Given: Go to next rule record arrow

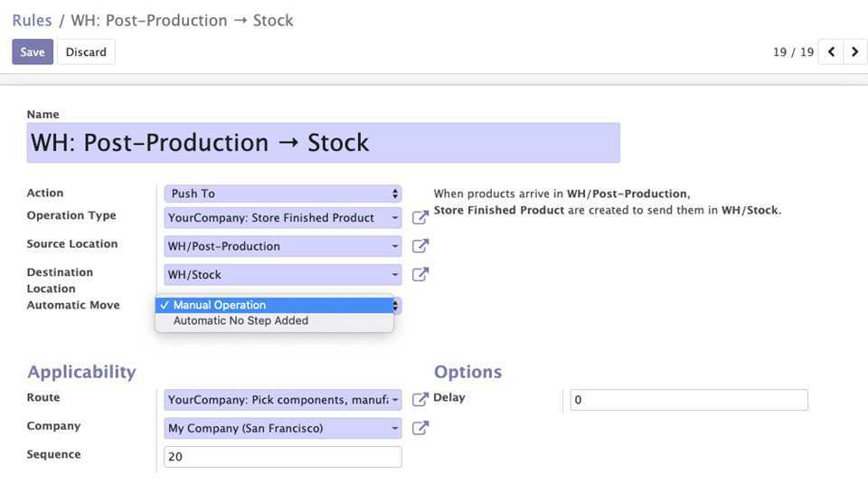Looking at the screenshot, I should pos(854,52).
